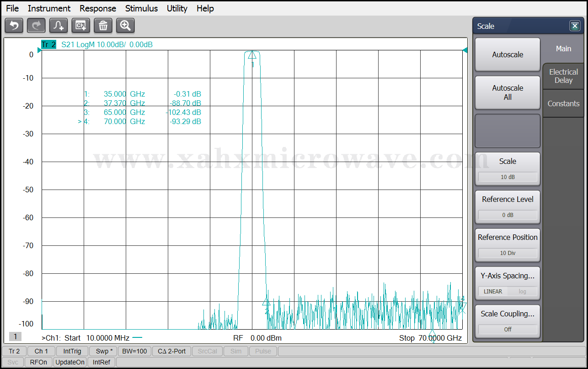The width and height of the screenshot is (588, 369).
Task: Open the Instrument menu
Action: coord(49,8)
